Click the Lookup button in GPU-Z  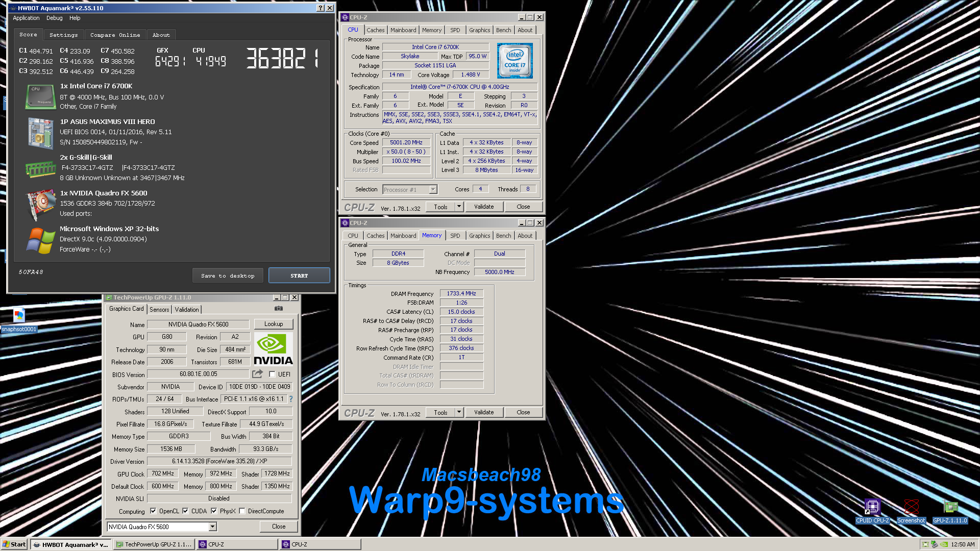tap(274, 324)
